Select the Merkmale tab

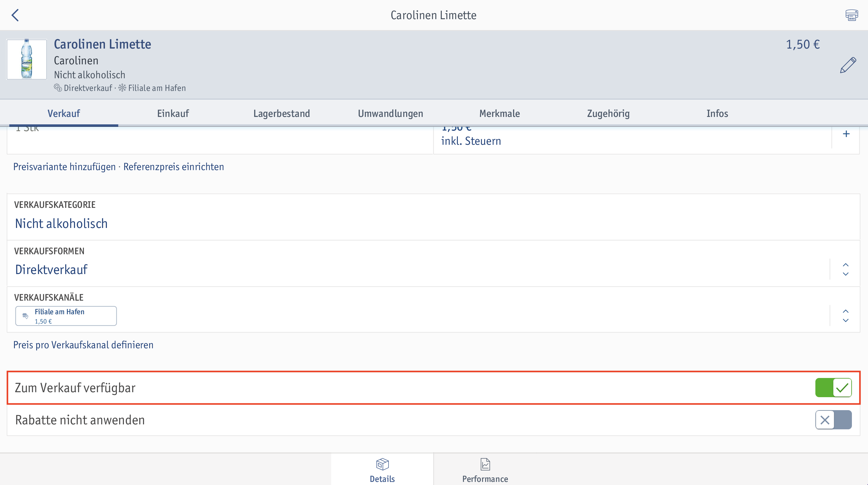(499, 114)
